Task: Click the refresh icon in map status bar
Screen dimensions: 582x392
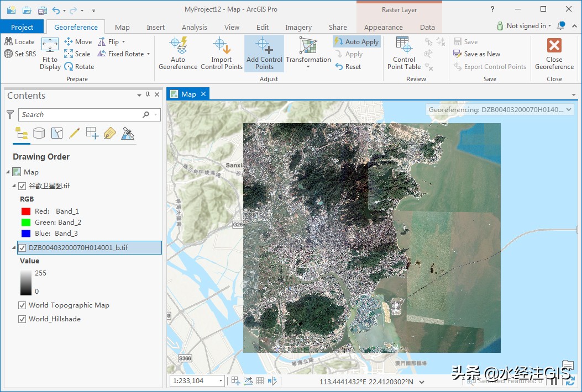Action: 570,381
